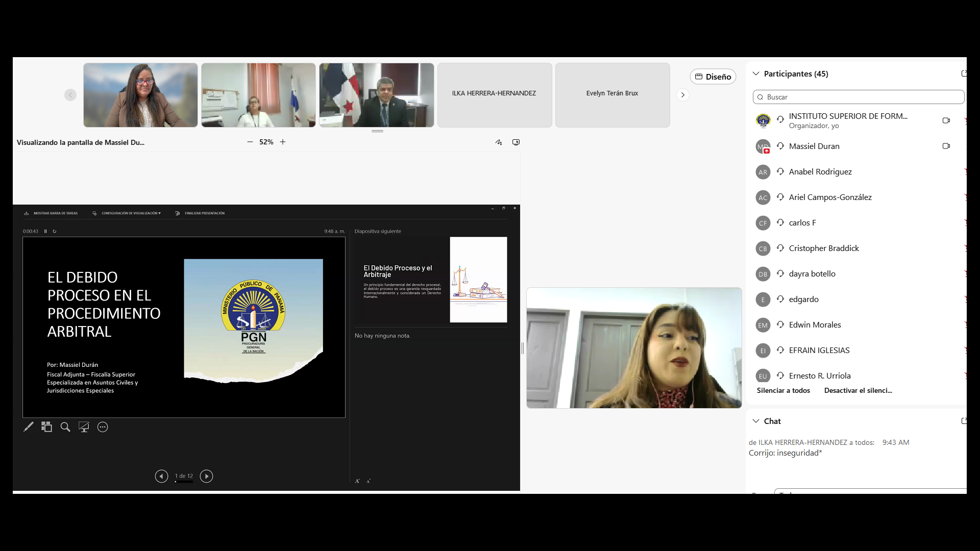Click the black screen presentation icon
Screen dimensions: 980x551
click(84, 427)
